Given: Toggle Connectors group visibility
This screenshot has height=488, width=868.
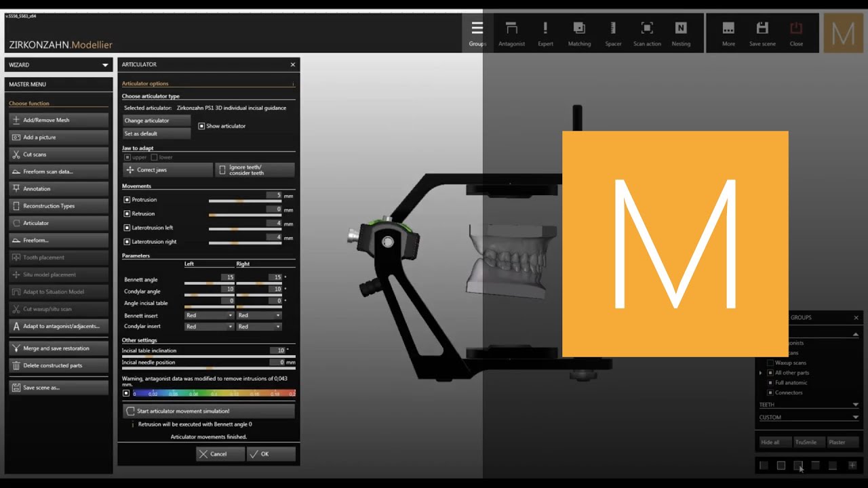Looking at the screenshot, I should [770, 392].
